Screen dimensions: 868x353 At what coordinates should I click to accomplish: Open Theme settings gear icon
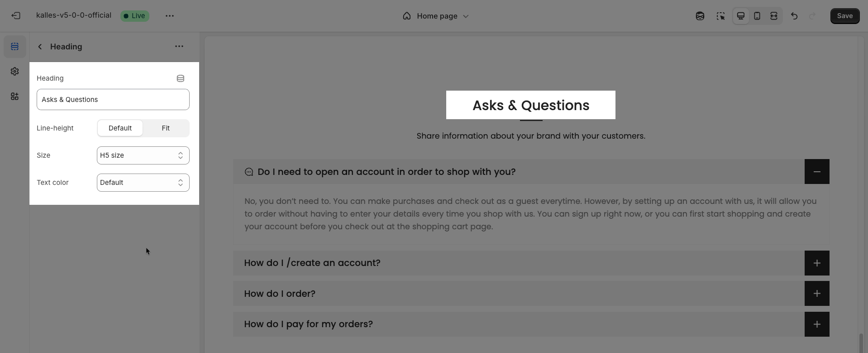[x=15, y=72]
